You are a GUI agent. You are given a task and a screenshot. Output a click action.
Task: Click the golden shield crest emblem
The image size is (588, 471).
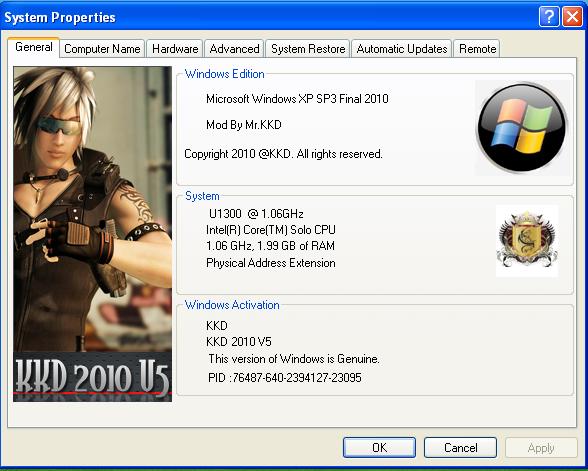(x=527, y=241)
